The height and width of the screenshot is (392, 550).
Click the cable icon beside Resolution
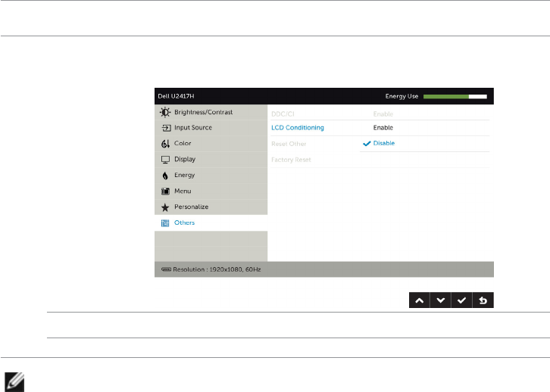(166, 269)
